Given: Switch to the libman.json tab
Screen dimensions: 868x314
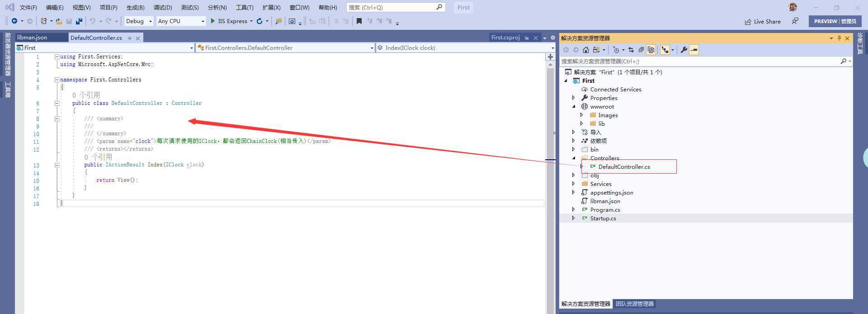Looking at the screenshot, I should coord(32,38).
